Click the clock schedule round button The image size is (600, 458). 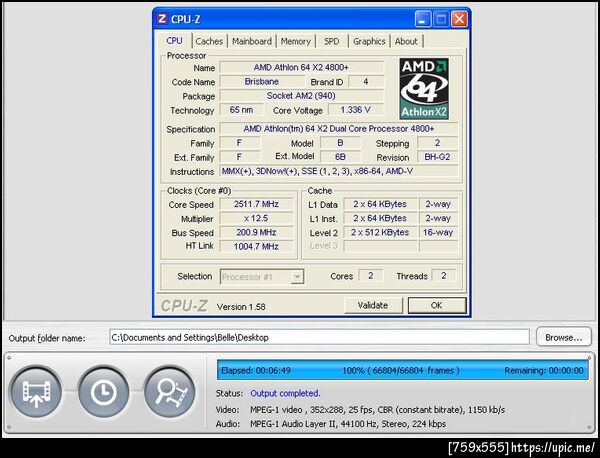(103, 392)
